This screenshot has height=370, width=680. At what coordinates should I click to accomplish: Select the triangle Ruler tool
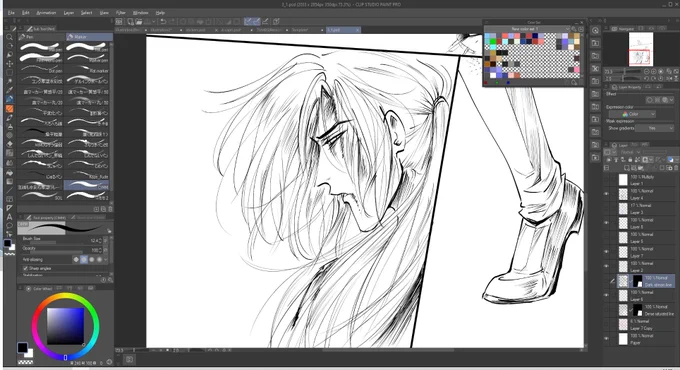tap(9, 208)
